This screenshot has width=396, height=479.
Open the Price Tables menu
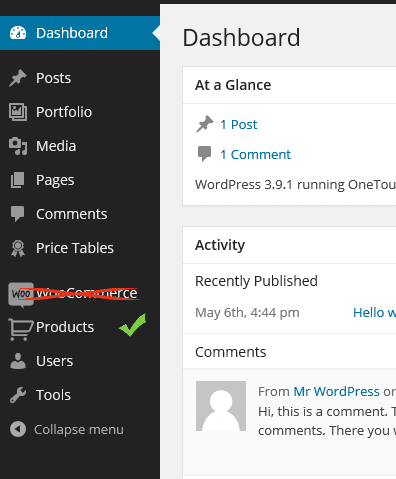pyautogui.click(x=80, y=248)
